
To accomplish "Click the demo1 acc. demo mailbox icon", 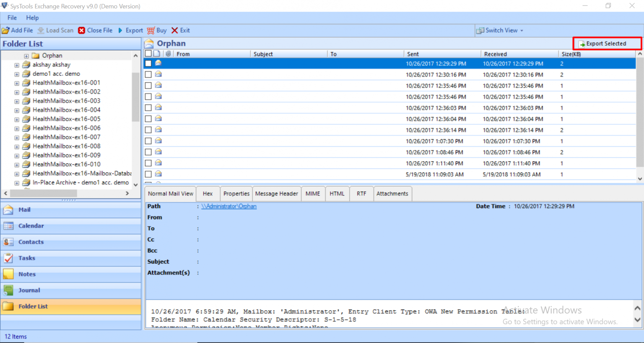I will point(26,74).
